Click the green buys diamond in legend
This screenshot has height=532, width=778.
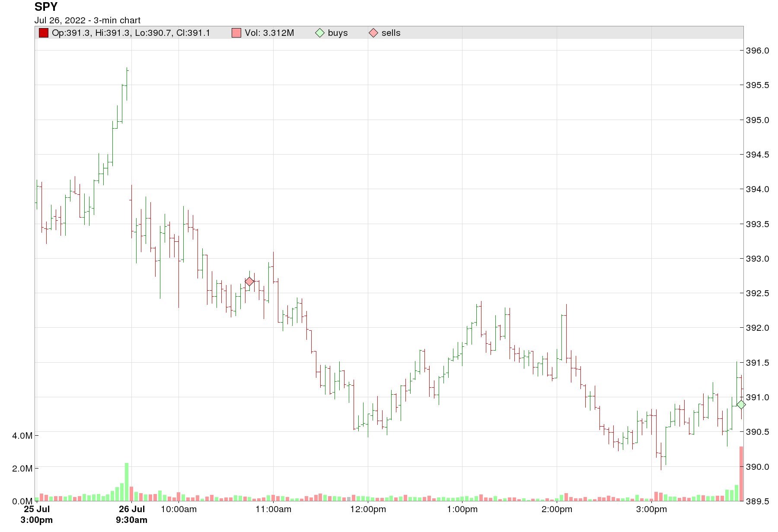(320, 33)
